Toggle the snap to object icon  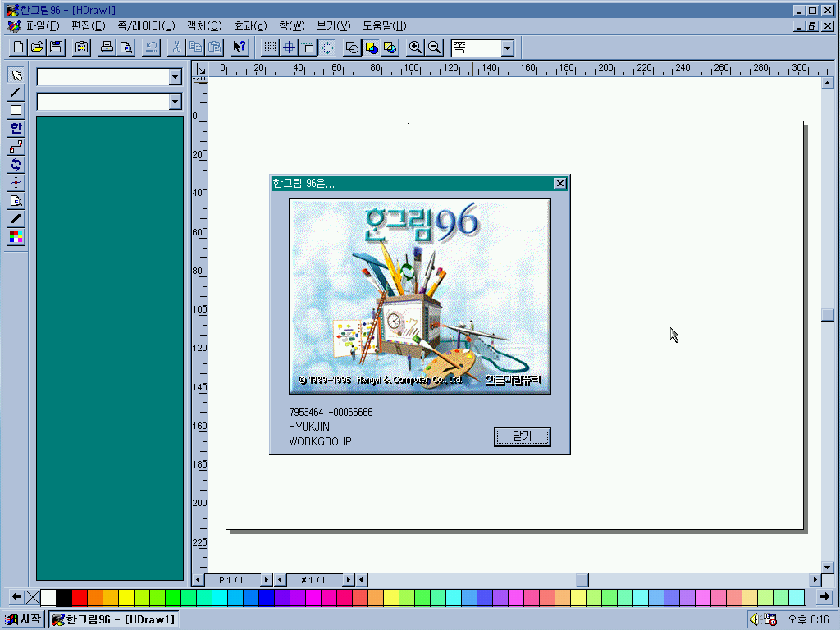coord(308,48)
